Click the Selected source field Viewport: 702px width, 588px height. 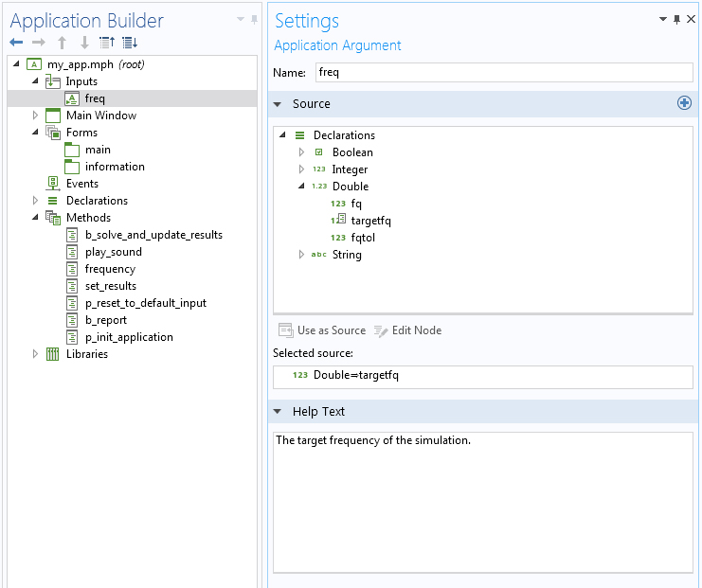pos(483,377)
